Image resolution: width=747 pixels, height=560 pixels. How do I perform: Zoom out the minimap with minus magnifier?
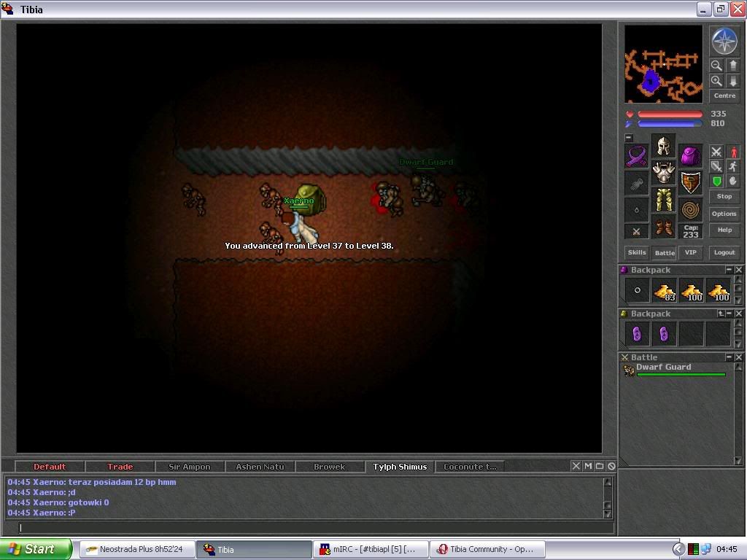pyautogui.click(x=716, y=65)
